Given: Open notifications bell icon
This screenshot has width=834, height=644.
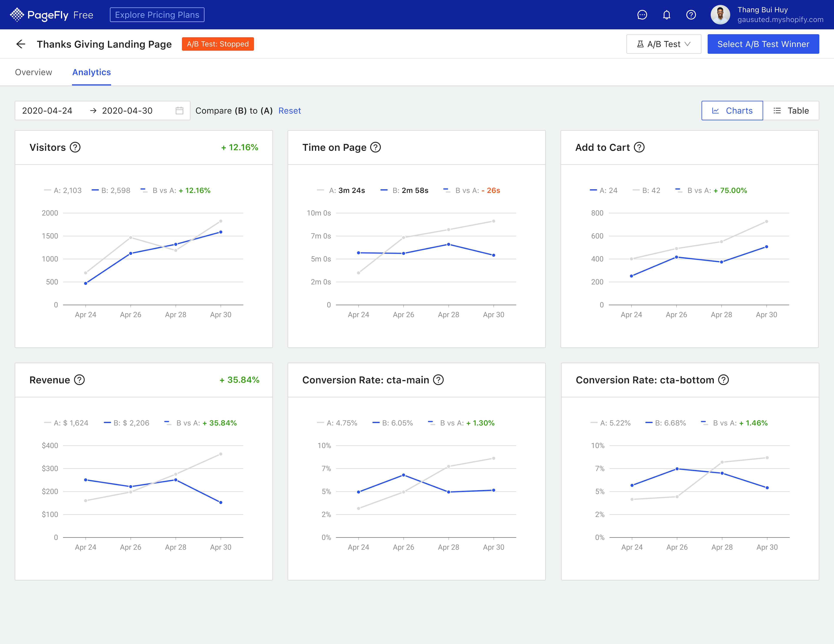Looking at the screenshot, I should [x=666, y=15].
